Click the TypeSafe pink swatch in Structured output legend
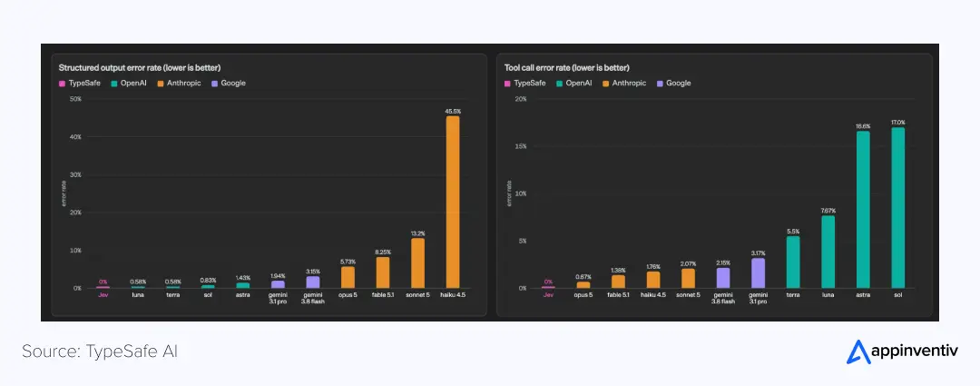 click(62, 84)
